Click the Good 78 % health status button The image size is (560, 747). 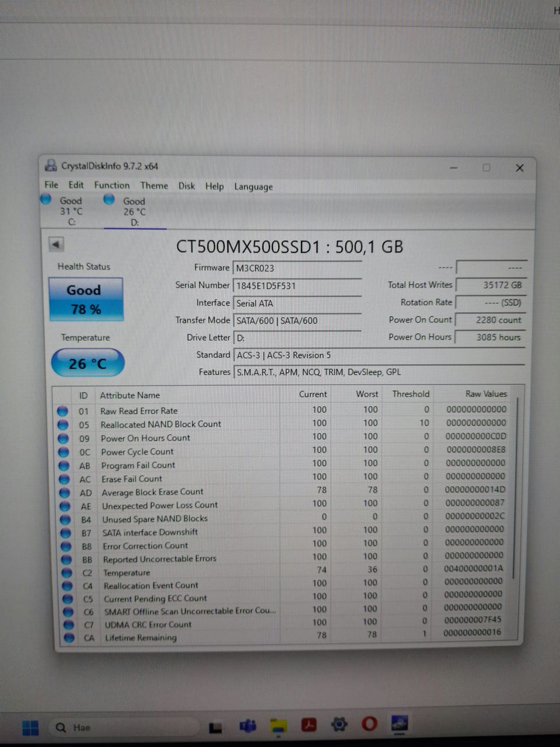tap(86, 299)
